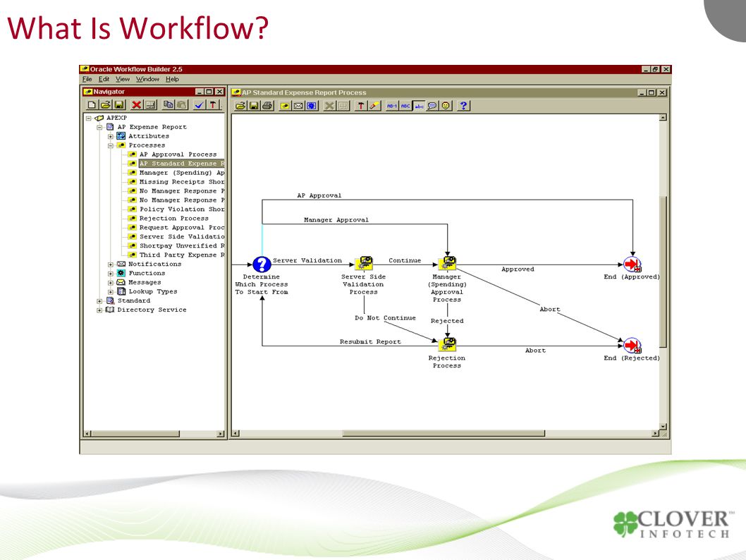The width and height of the screenshot is (746, 560).
Task: Collapse the AP Expense Report node
Action: pos(99,127)
